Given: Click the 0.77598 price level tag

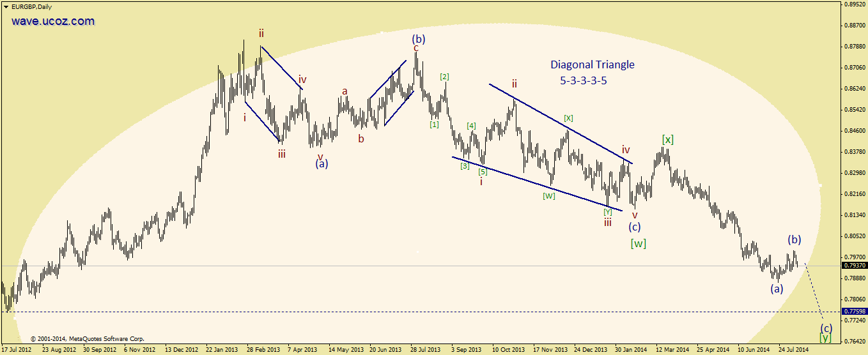Looking at the screenshot, I should 855,312.
